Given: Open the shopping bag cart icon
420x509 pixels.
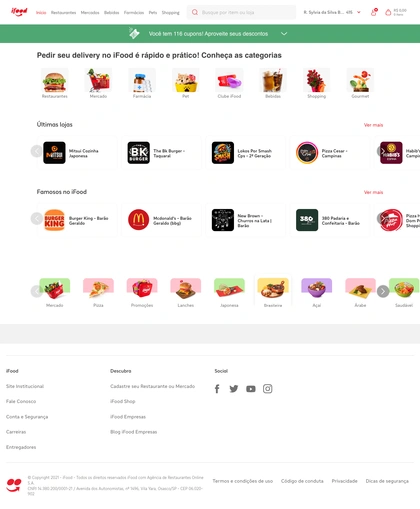Looking at the screenshot, I should pyautogui.click(x=388, y=13).
